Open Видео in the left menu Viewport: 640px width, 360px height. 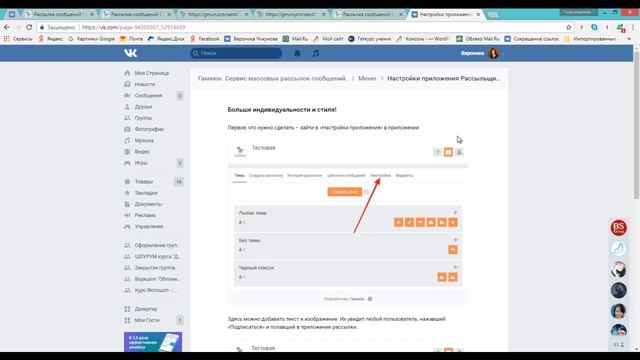[142, 151]
